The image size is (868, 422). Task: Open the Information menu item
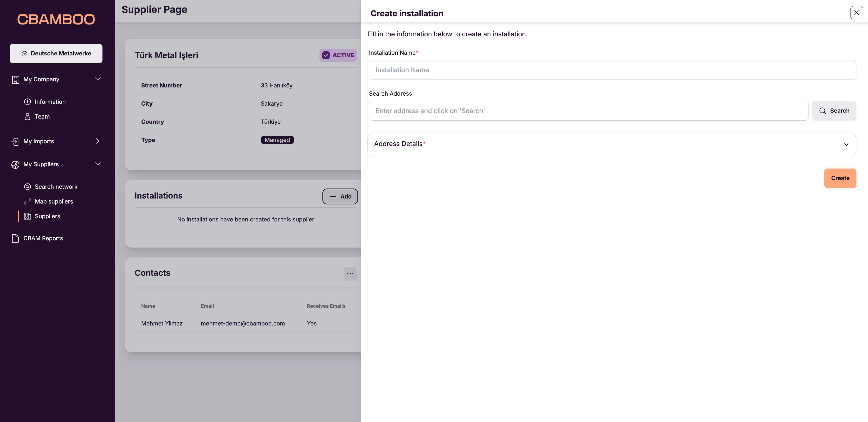[x=50, y=102]
